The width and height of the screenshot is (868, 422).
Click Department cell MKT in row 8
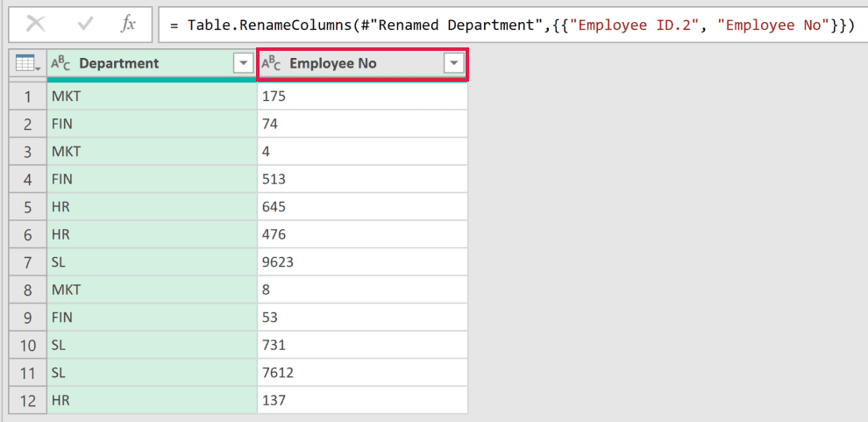pos(153,290)
